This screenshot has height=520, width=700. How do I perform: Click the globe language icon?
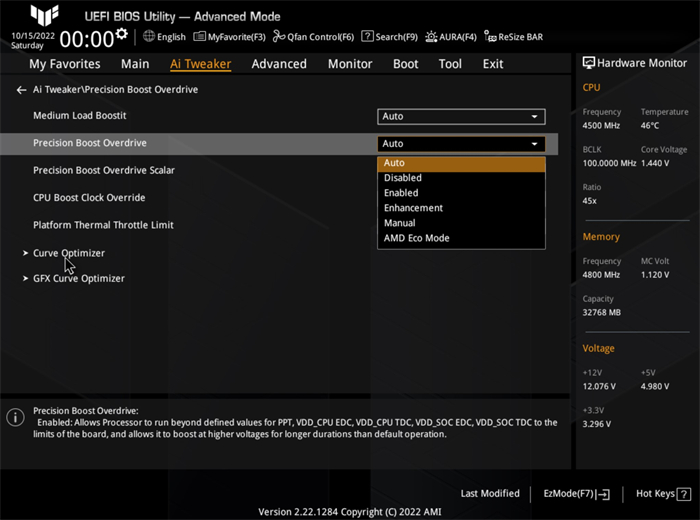point(149,36)
